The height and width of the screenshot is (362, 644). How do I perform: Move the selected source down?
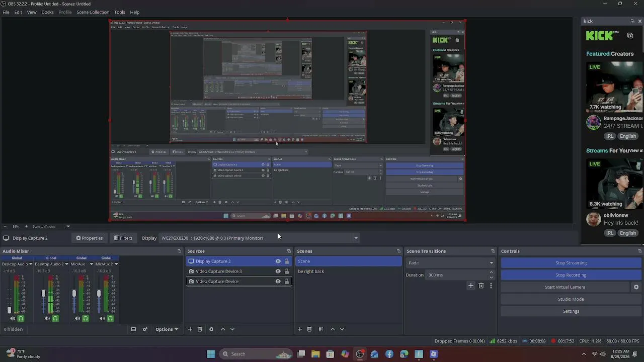(232, 329)
